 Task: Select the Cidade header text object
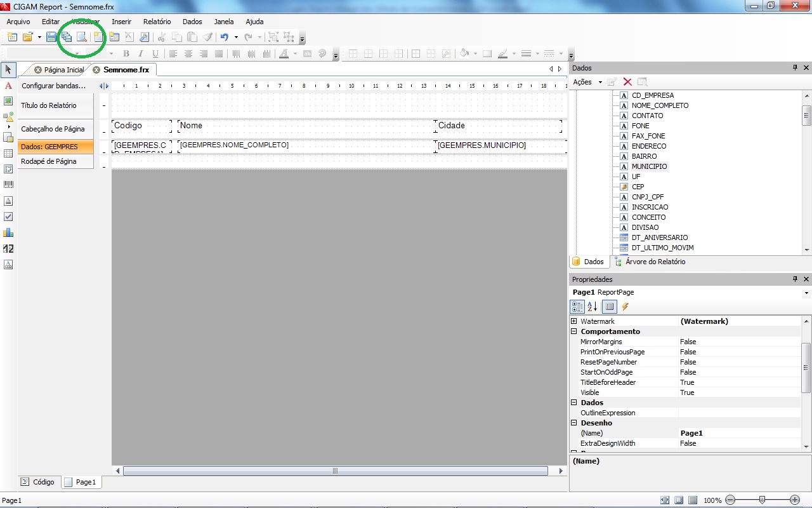tap(499, 126)
